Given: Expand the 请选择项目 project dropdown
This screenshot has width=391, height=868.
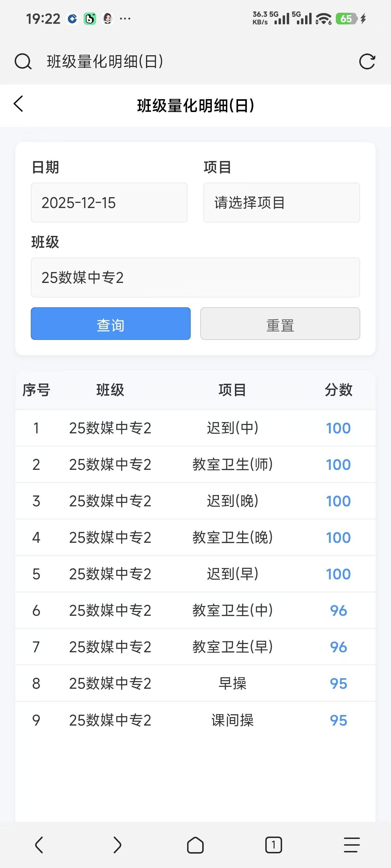Looking at the screenshot, I should point(281,203).
